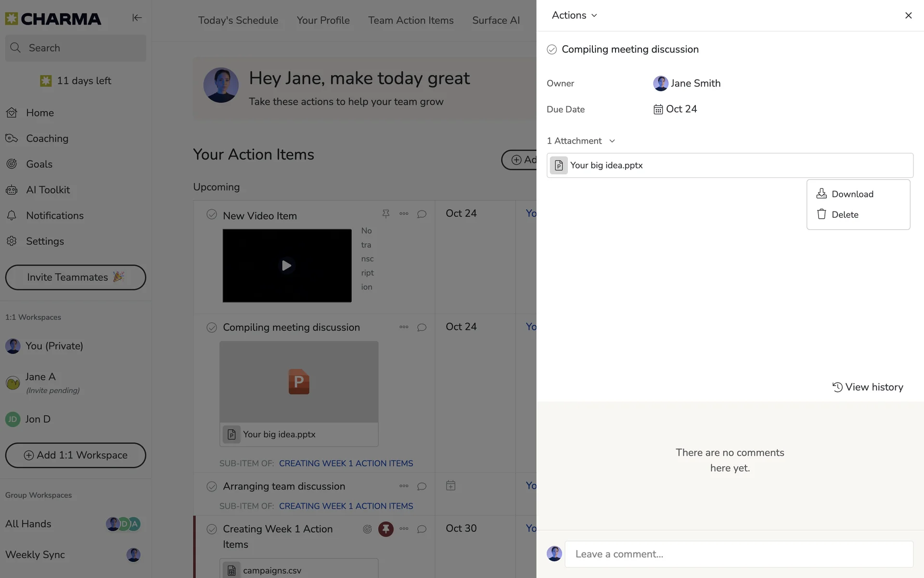The width and height of the screenshot is (924, 578).
Task: Click add-date calendar icon for Arranging team discussion
Action: click(450, 486)
